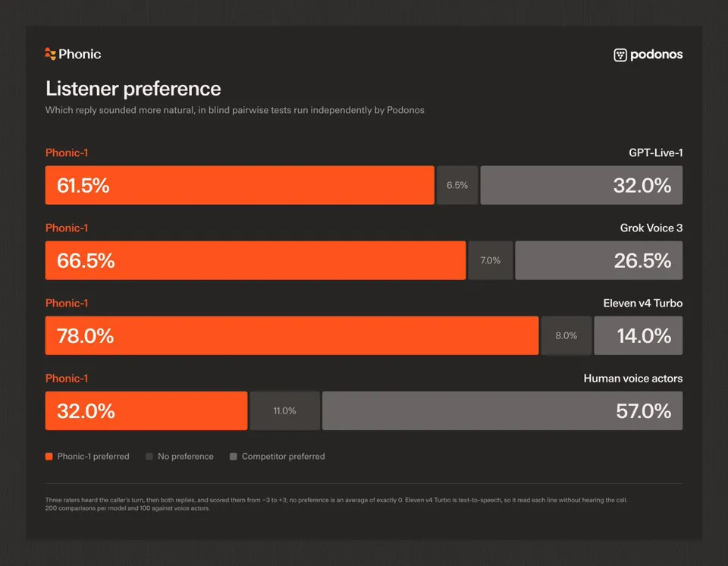Click the orange Phonic-1 preferred legend swatch

49,456
